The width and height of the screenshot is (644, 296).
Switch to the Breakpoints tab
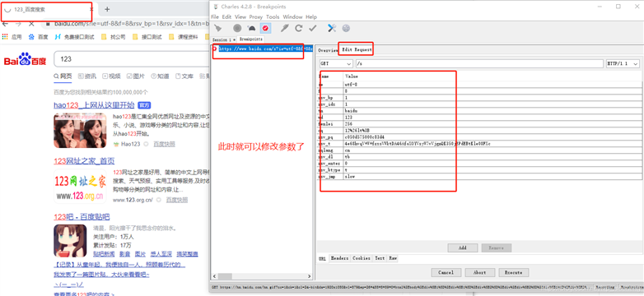[x=251, y=39]
